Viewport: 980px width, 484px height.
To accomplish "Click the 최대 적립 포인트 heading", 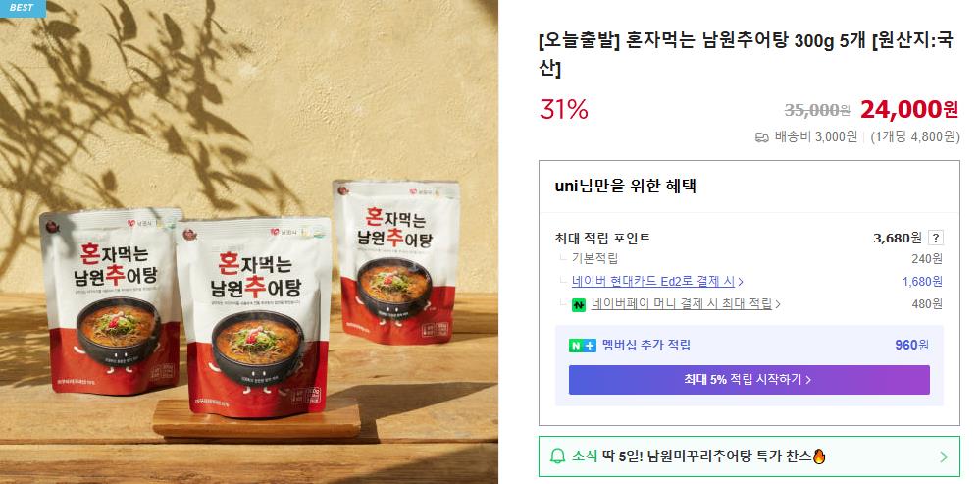I will tap(602, 238).
